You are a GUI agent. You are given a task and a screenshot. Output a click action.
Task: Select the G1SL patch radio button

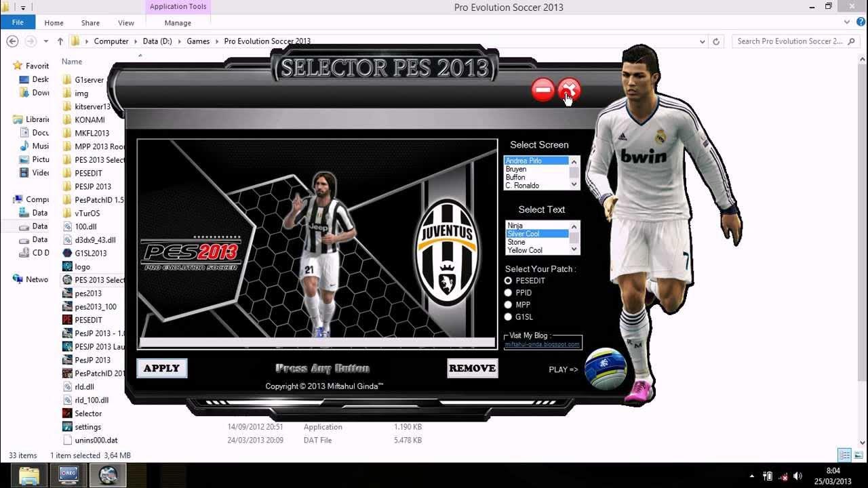point(508,317)
